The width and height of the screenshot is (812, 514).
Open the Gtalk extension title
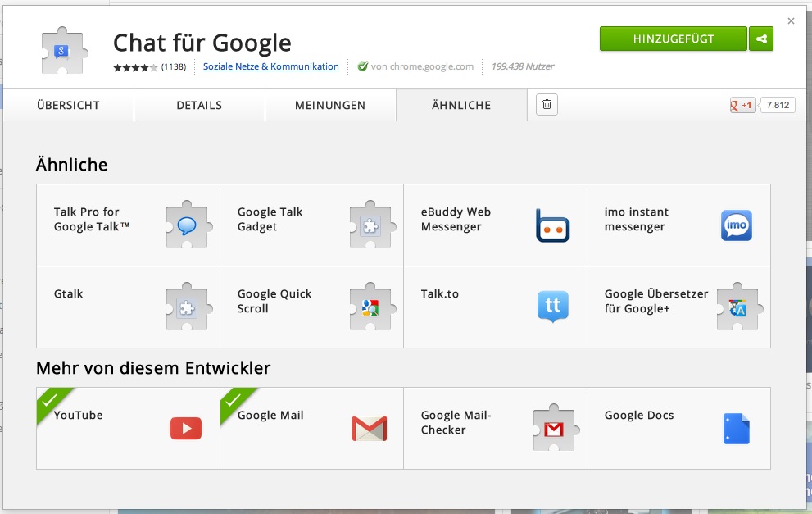click(68, 293)
